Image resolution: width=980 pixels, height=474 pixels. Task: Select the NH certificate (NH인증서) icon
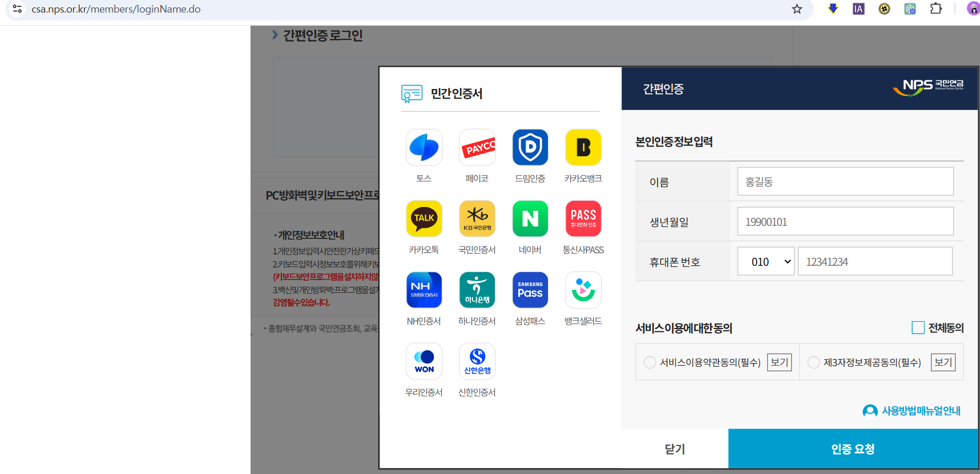point(424,290)
